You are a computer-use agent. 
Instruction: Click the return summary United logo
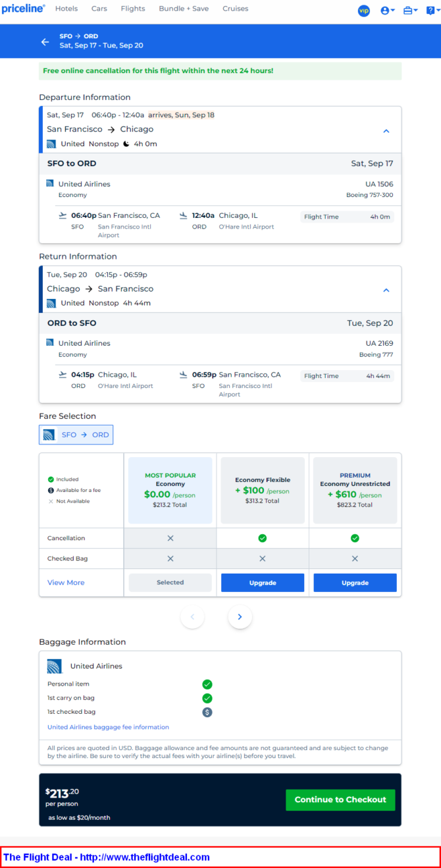pos(51,303)
